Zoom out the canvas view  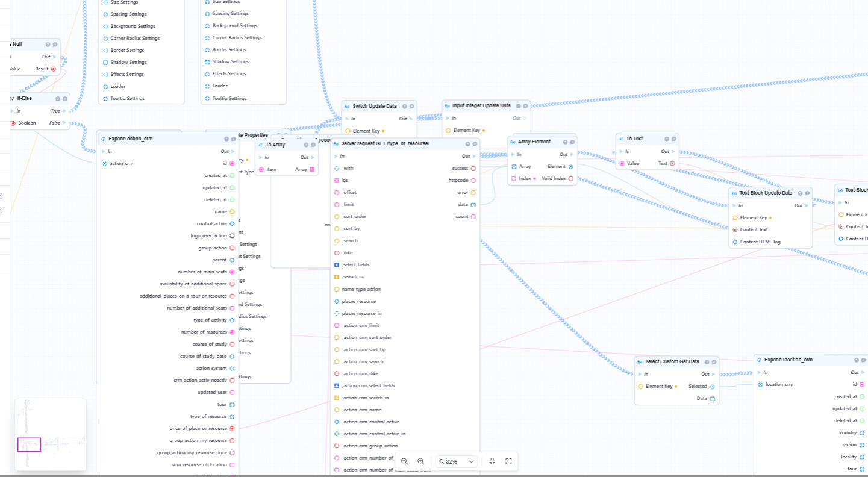[x=404, y=461]
